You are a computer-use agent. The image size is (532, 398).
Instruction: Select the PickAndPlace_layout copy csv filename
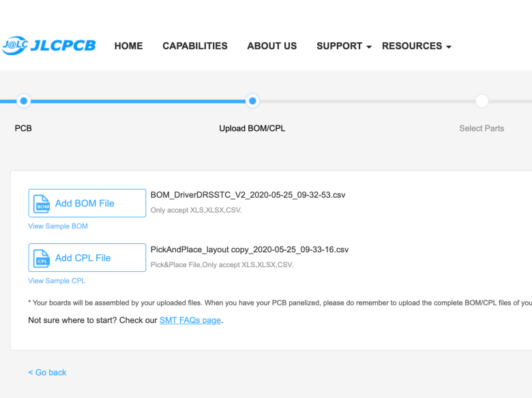pos(250,249)
